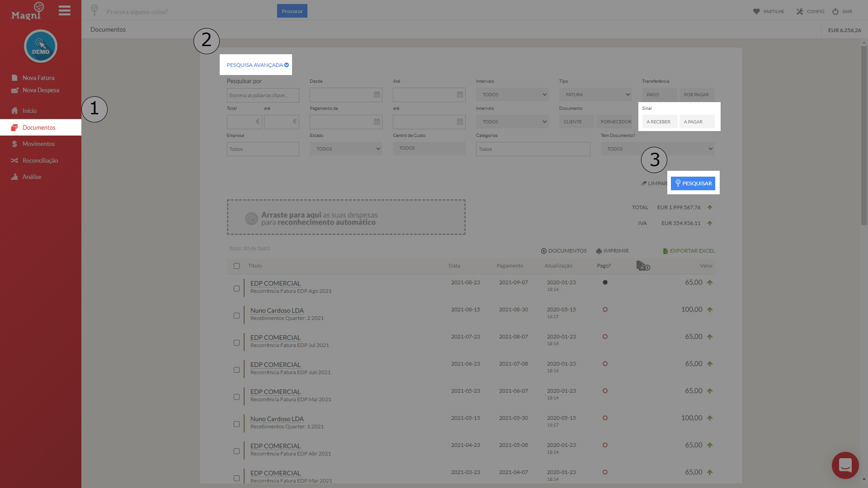Toggle the PAGO transfer filter
This screenshot has width=868, height=488.
tap(660, 95)
